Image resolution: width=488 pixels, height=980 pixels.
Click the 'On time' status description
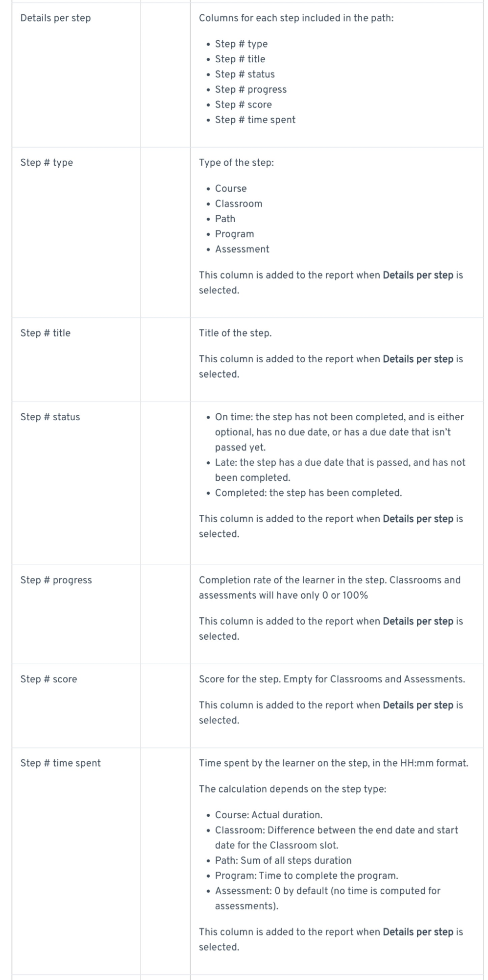(340, 432)
